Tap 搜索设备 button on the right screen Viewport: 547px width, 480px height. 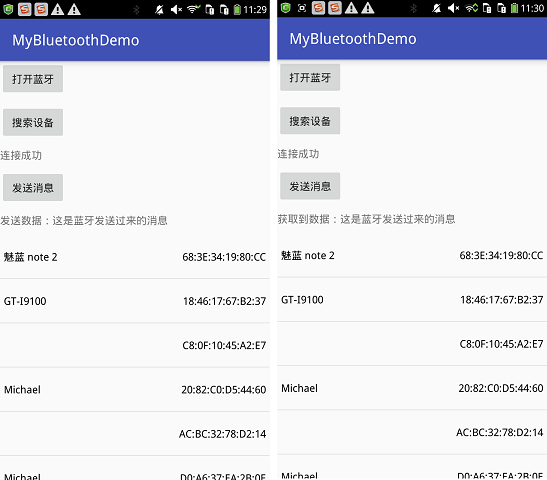[x=310, y=121]
